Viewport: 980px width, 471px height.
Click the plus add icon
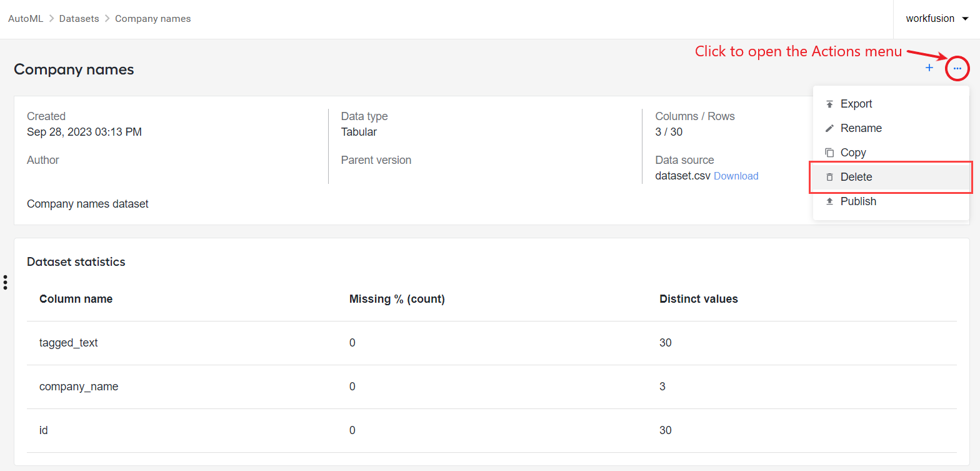coord(929,68)
